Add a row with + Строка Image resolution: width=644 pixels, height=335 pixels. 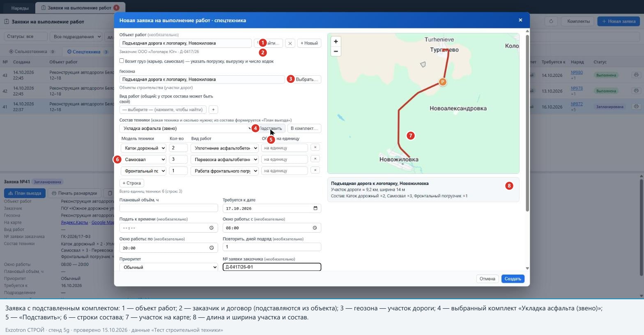click(x=131, y=183)
